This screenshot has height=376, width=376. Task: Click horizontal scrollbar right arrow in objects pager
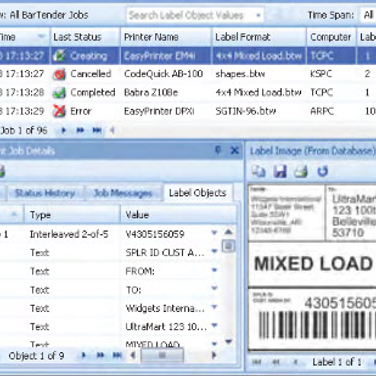pos(214,356)
